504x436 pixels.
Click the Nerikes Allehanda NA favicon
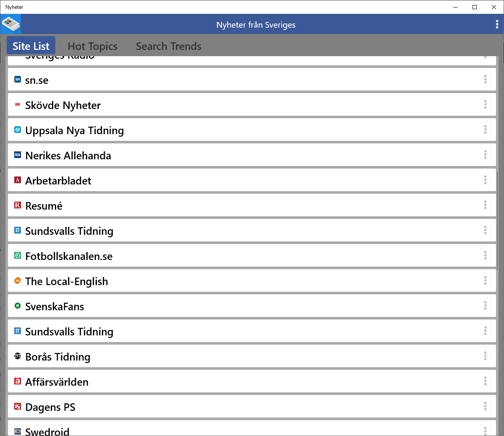[x=18, y=155]
